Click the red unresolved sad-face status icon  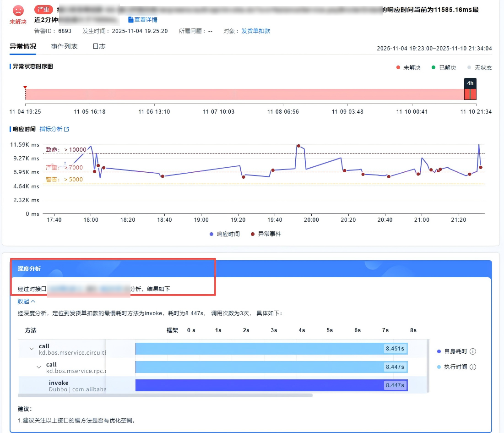[18, 10]
